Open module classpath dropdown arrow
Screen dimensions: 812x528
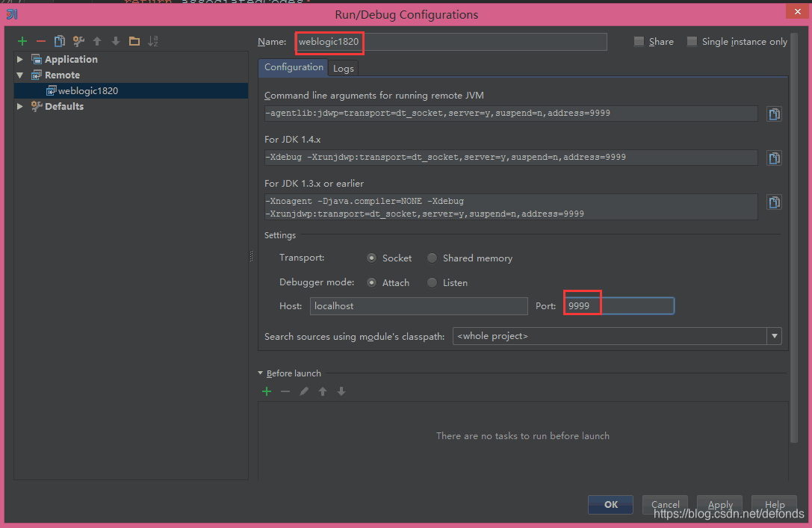click(x=774, y=336)
